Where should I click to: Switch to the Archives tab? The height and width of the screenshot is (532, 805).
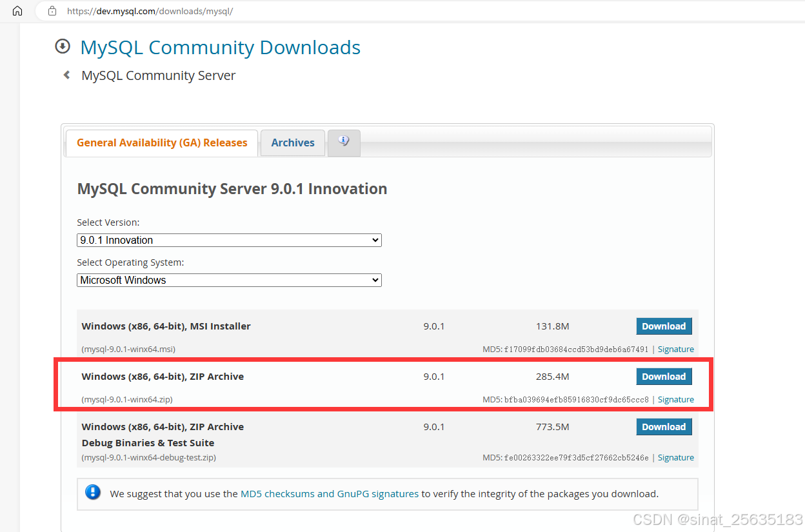pyautogui.click(x=293, y=143)
